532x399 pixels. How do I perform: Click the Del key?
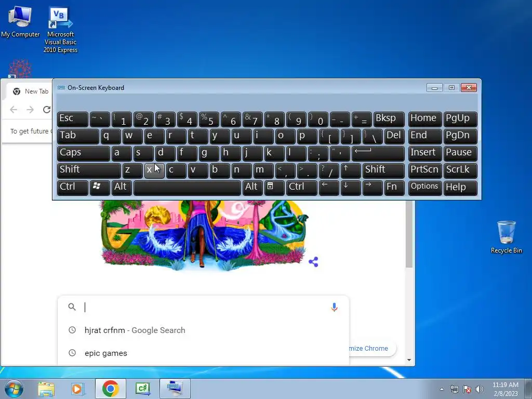[395, 136]
